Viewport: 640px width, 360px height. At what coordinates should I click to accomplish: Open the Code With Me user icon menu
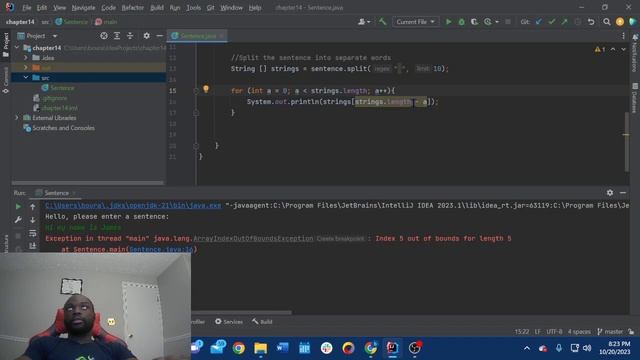pyautogui.click(x=364, y=22)
